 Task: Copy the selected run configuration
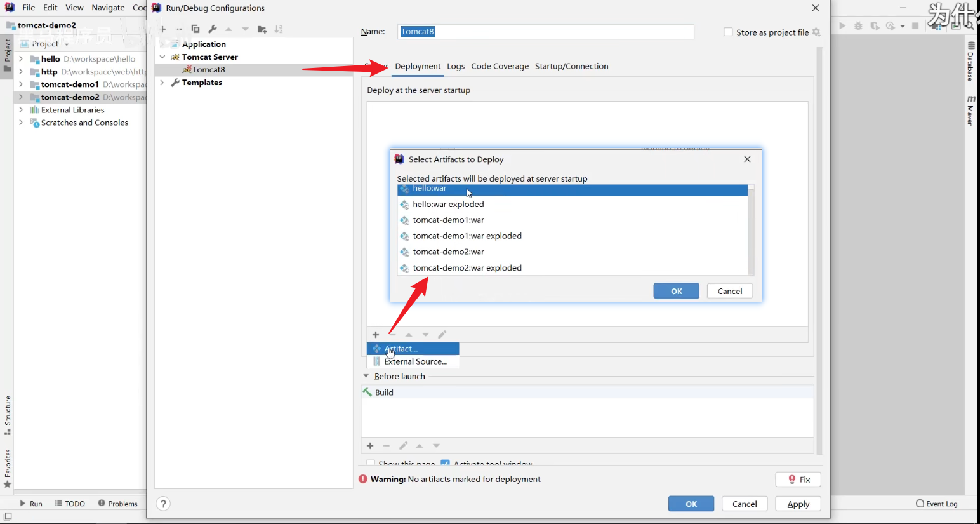pos(195,29)
